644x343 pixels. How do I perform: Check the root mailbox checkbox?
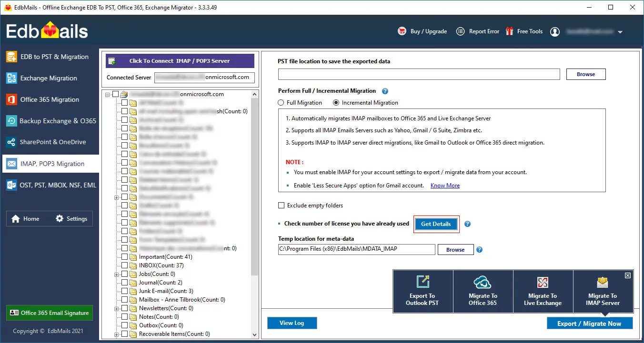115,94
